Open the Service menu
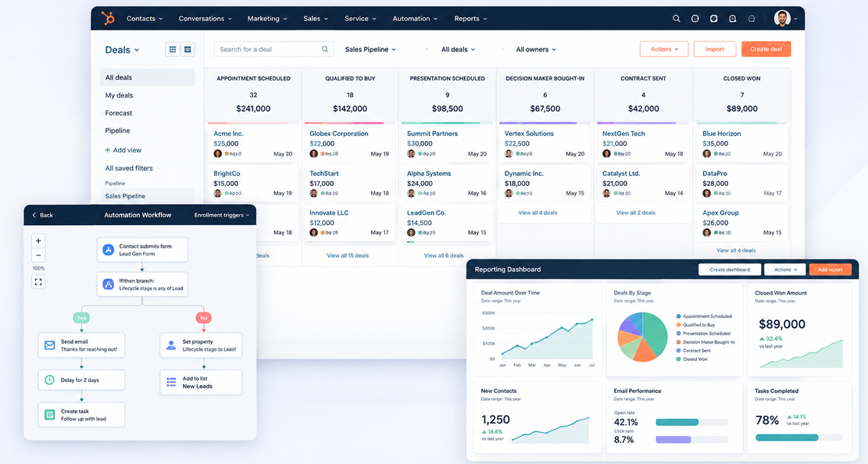This screenshot has width=868, height=464. pyautogui.click(x=360, y=18)
